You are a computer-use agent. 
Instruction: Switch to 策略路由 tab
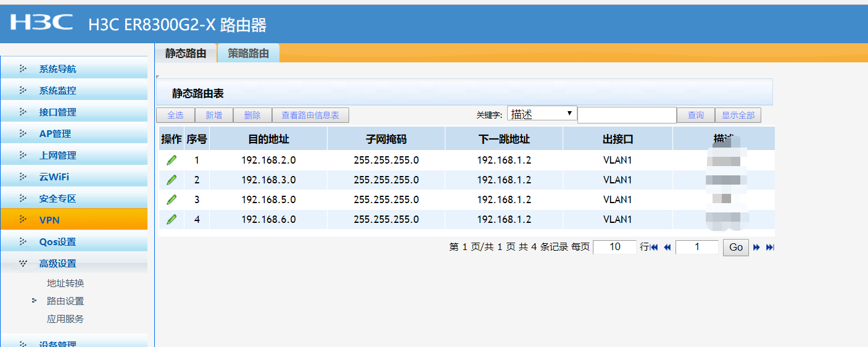tap(249, 53)
